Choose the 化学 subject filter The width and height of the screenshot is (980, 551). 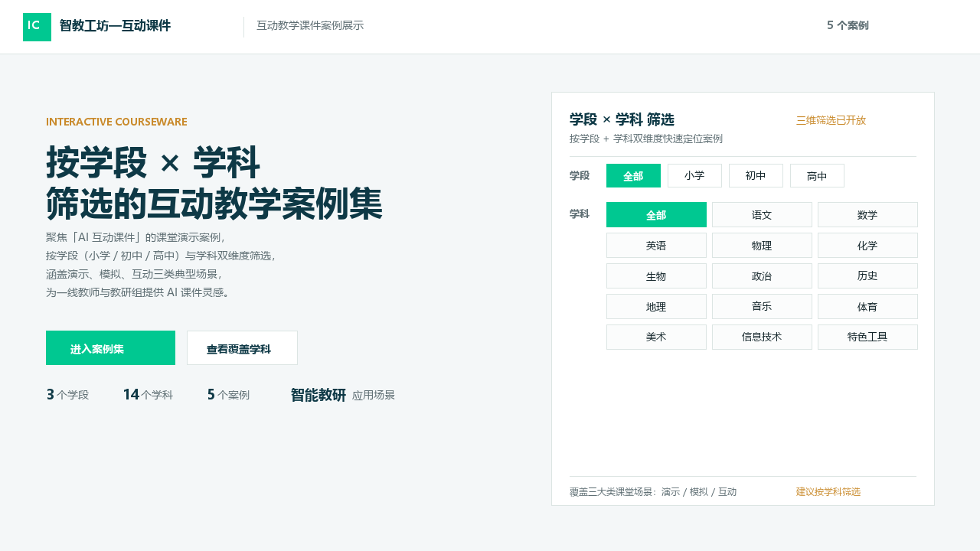coord(867,246)
